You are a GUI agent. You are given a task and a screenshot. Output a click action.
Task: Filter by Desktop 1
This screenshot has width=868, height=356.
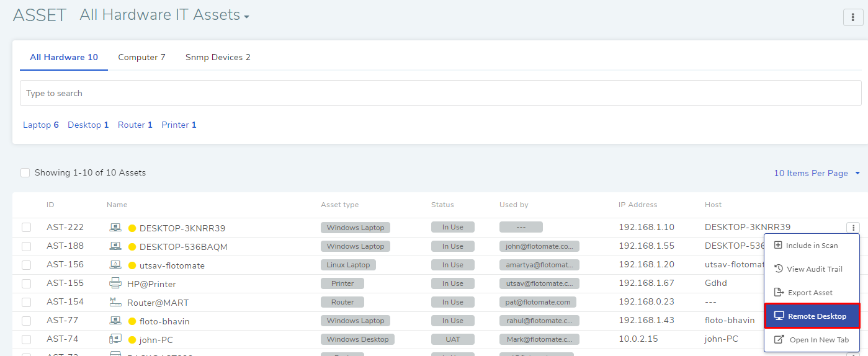[x=88, y=125]
